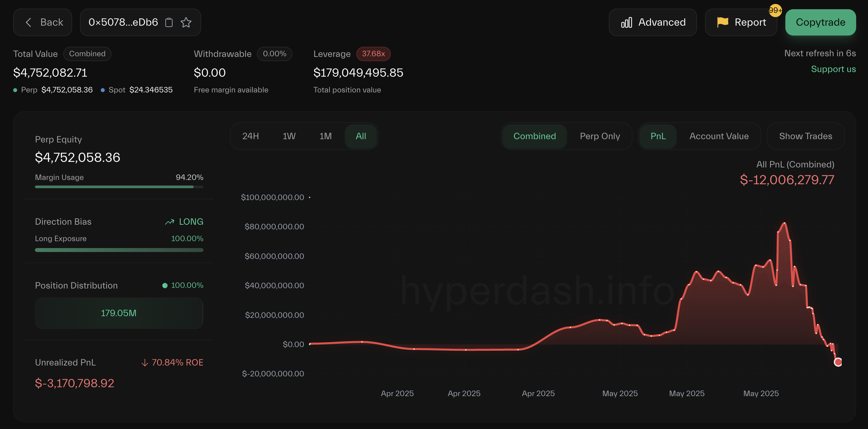Enable Show Trades on chart
868x429 pixels.
point(805,136)
